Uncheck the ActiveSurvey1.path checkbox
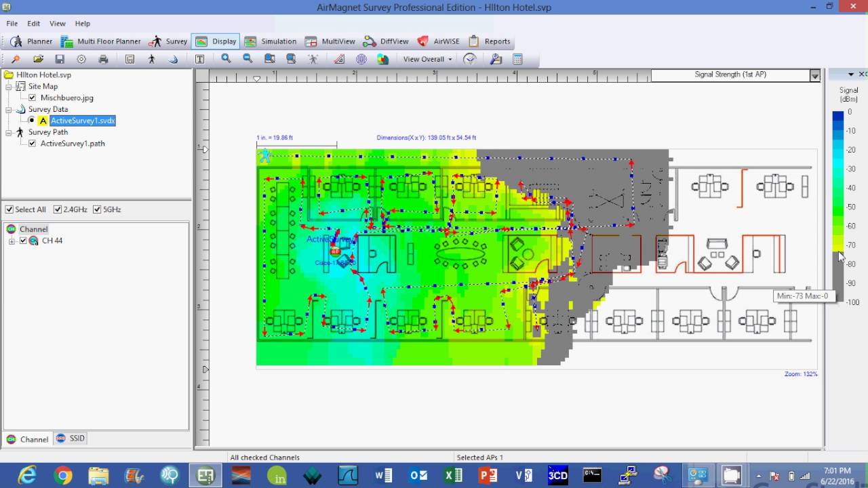The image size is (868, 488). (x=32, y=144)
